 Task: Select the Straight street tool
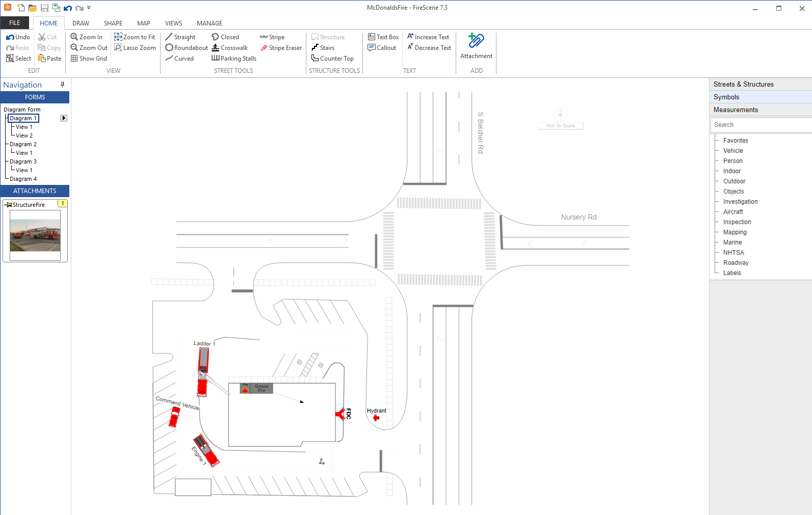pyautogui.click(x=180, y=37)
